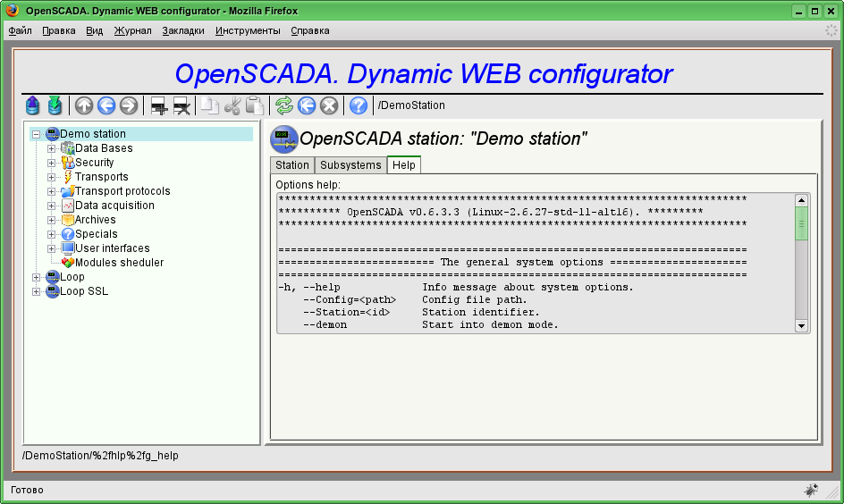Collapse the Demo station tree node
This screenshot has width=844, height=504.
tap(36, 134)
